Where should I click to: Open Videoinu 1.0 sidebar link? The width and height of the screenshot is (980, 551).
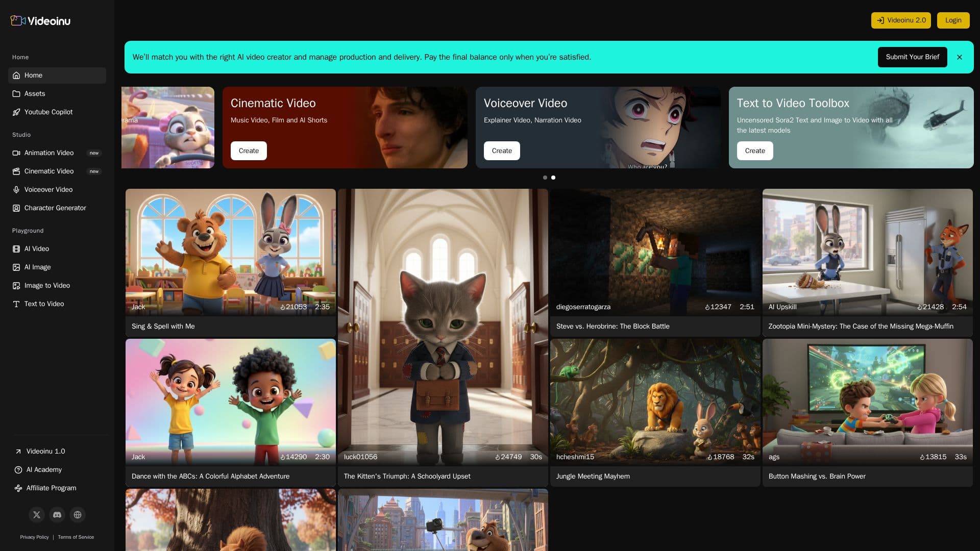[x=57, y=452]
